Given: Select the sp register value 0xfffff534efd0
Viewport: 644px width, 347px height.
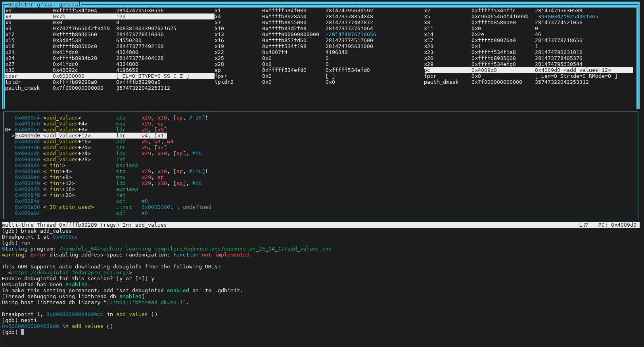Looking at the screenshot, I should [284, 70].
